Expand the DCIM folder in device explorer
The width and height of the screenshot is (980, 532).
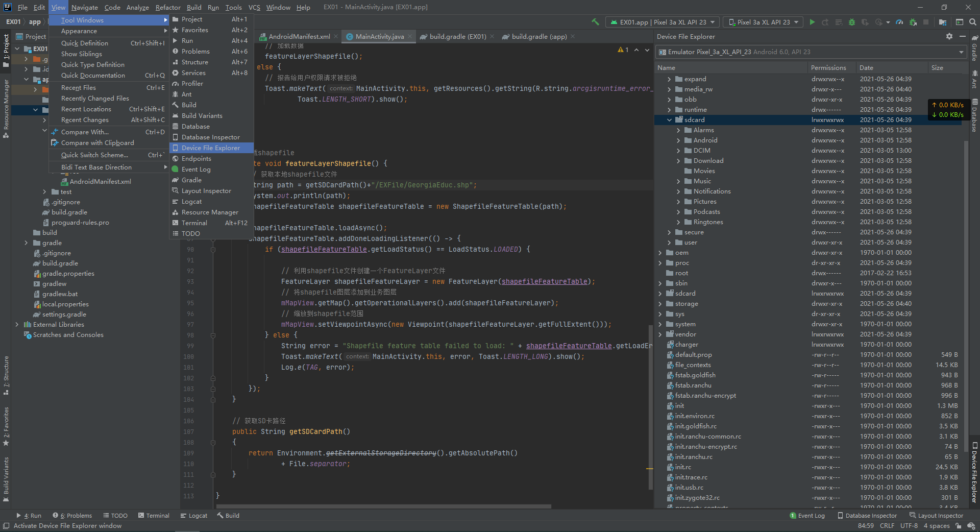tap(678, 151)
